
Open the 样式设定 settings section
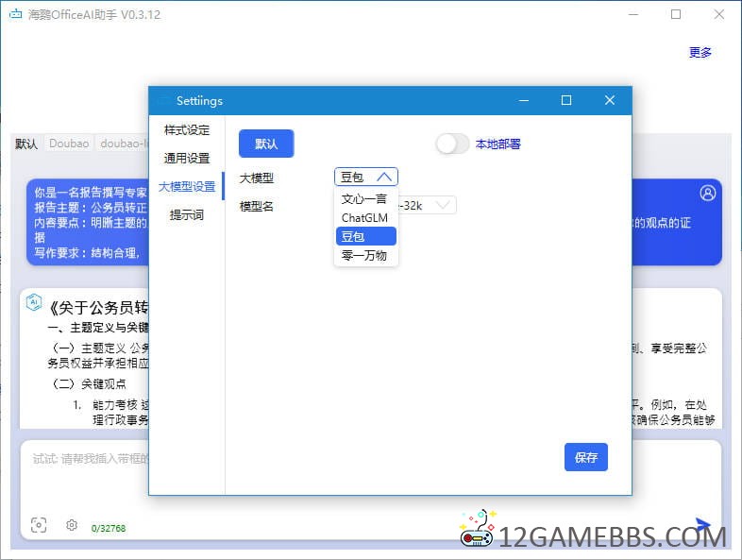click(187, 129)
